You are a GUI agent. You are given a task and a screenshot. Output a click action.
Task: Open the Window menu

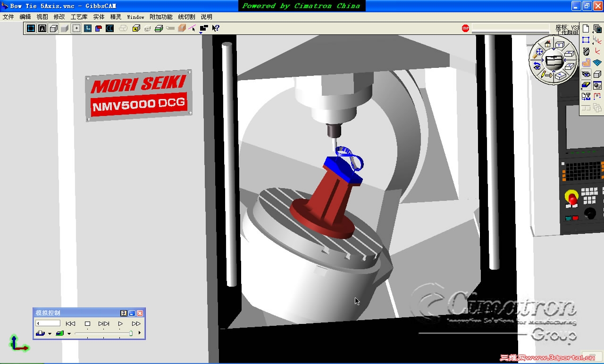136,17
